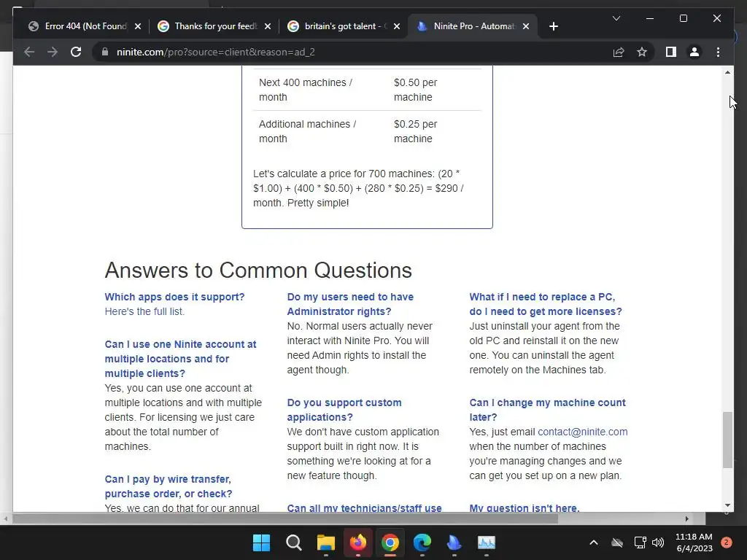Open Chrome three-dot menu
Screen dimensions: 747x560
click(718, 52)
